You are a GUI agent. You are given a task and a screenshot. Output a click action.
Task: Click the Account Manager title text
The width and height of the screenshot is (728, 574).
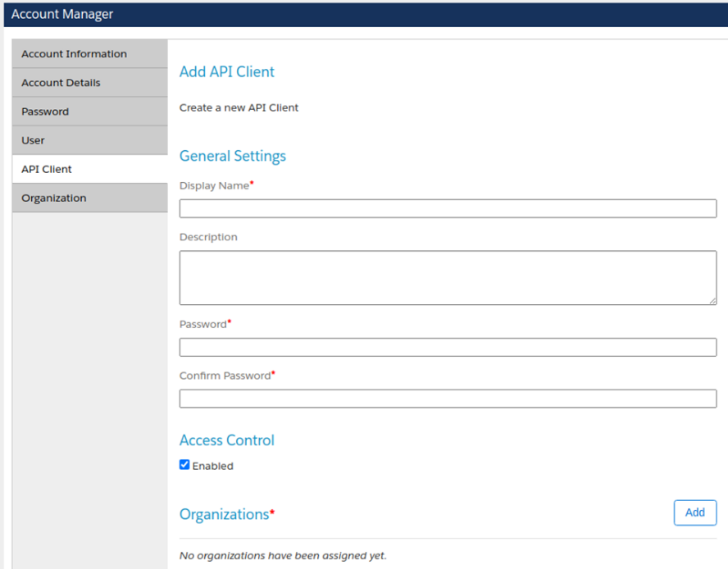(62, 15)
